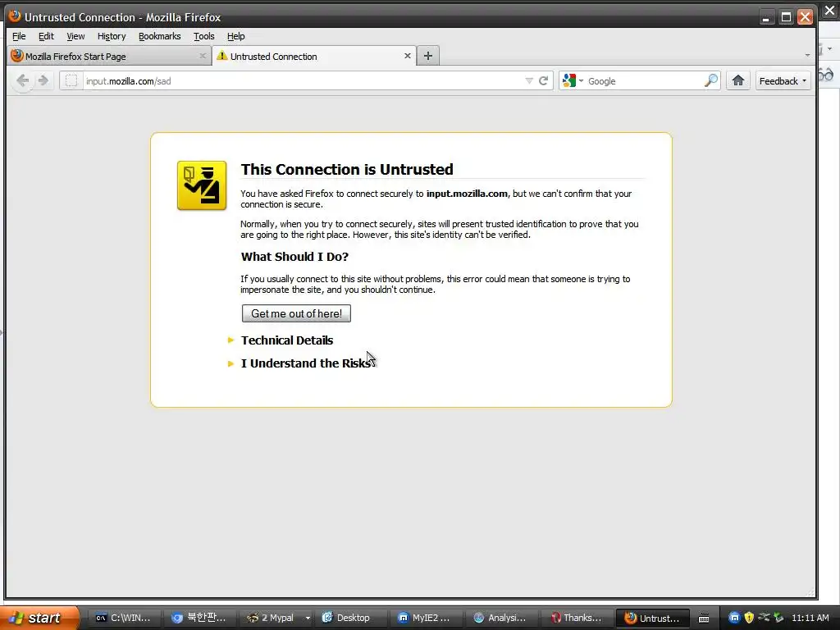The width and height of the screenshot is (840, 630).
Task: Maximize the Firefox window
Action: (x=786, y=17)
